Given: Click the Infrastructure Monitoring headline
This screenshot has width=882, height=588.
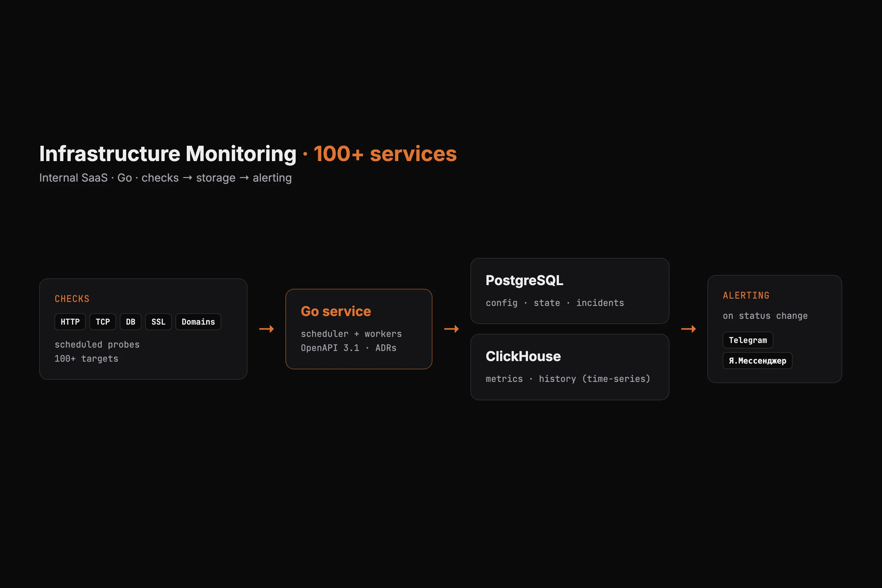Looking at the screenshot, I should pos(168,154).
